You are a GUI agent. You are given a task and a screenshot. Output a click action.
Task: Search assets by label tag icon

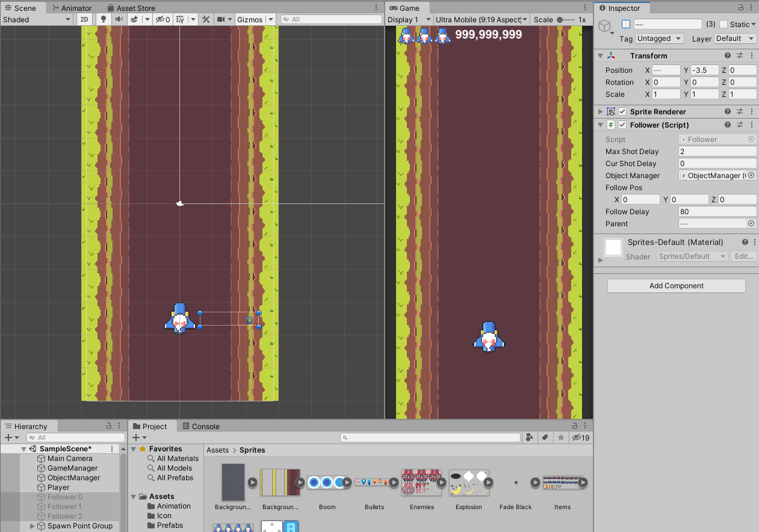tap(545, 438)
